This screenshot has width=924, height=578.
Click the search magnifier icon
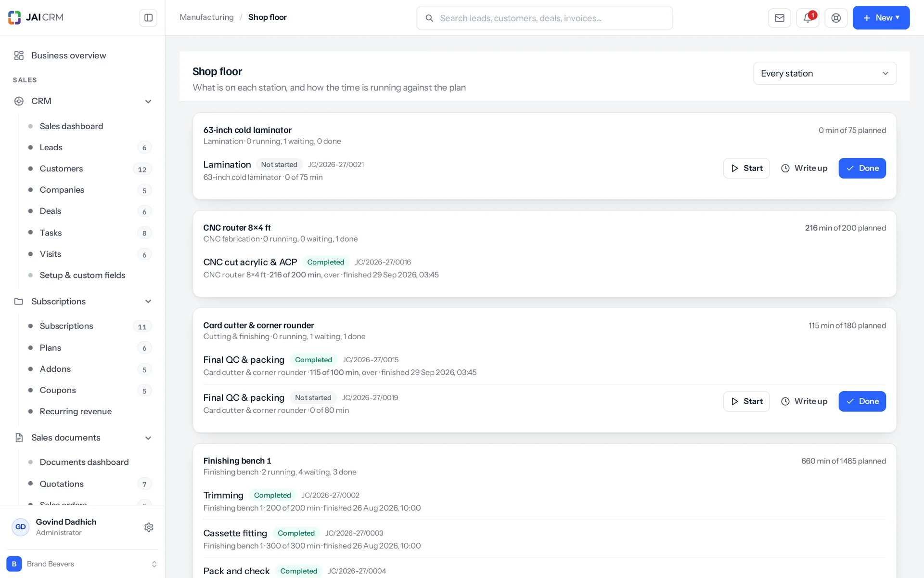pos(429,18)
